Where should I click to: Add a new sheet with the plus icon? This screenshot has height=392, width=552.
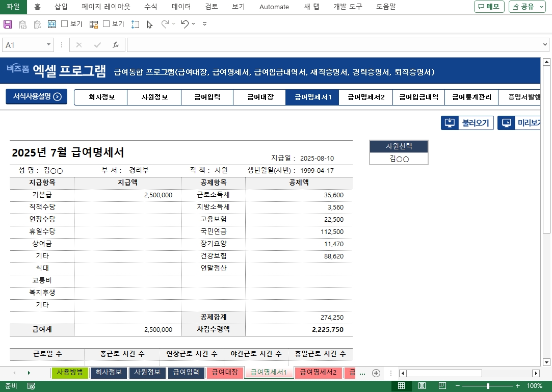(376, 373)
